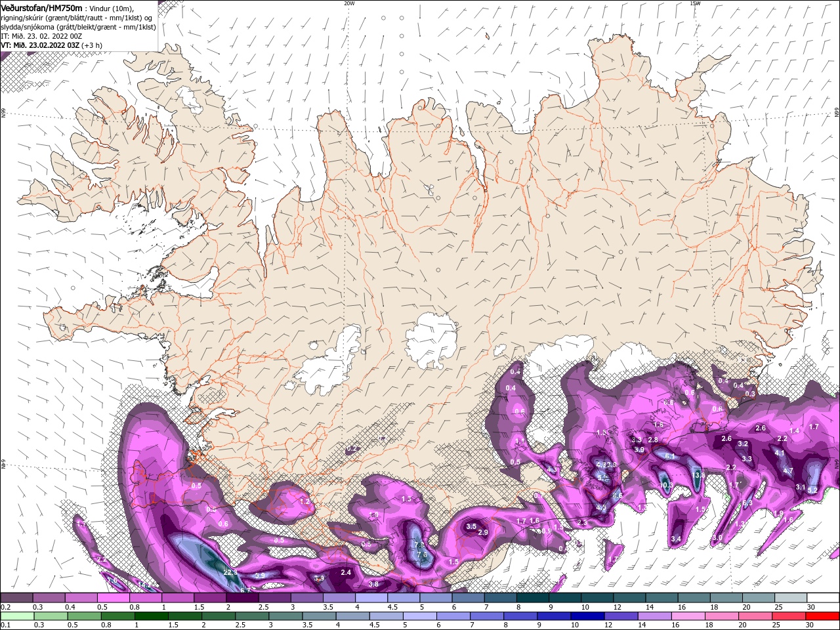Click the pale green 0.1 rain legend swatch

pyautogui.click(x=16, y=616)
